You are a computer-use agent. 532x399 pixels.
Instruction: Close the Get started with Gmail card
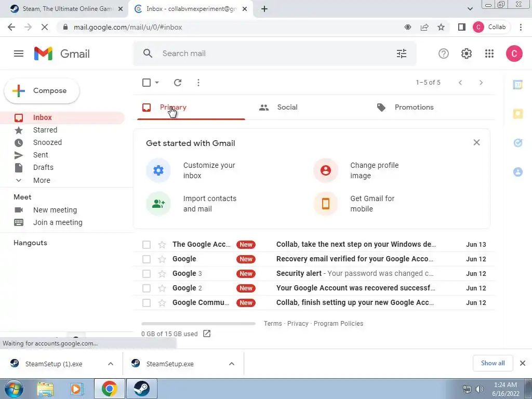click(x=476, y=142)
